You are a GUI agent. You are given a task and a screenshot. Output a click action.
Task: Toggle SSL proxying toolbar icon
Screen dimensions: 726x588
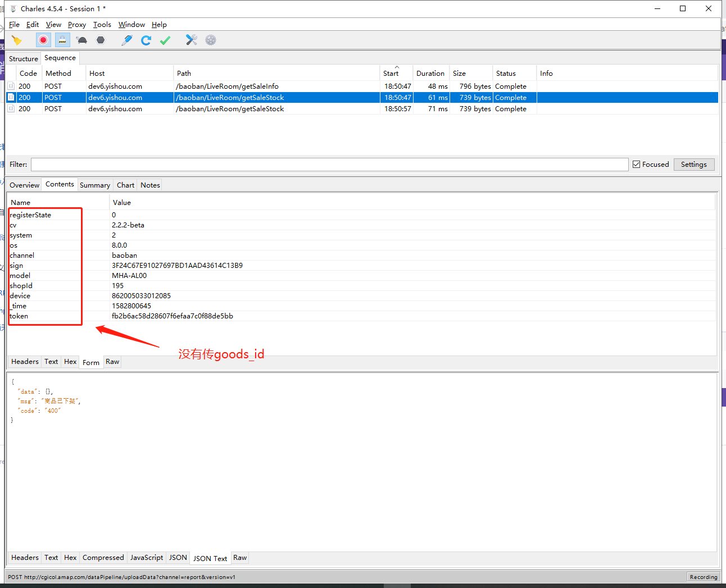[x=62, y=40]
